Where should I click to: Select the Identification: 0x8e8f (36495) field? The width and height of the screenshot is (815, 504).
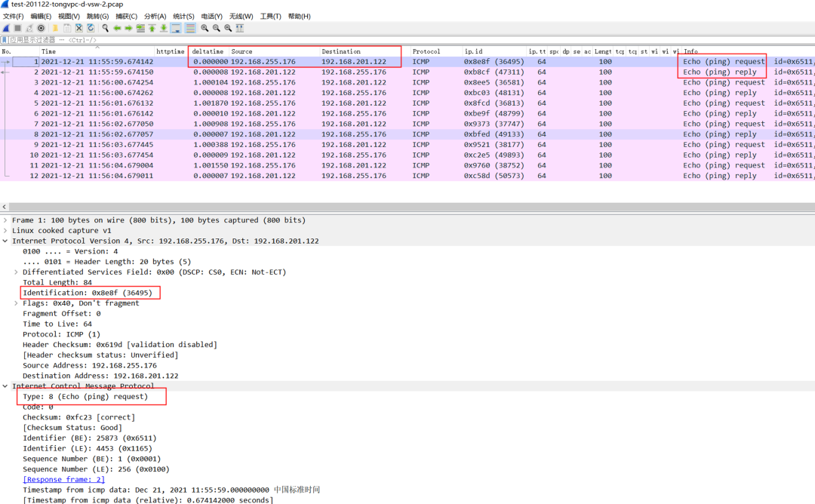click(x=88, y=293)
